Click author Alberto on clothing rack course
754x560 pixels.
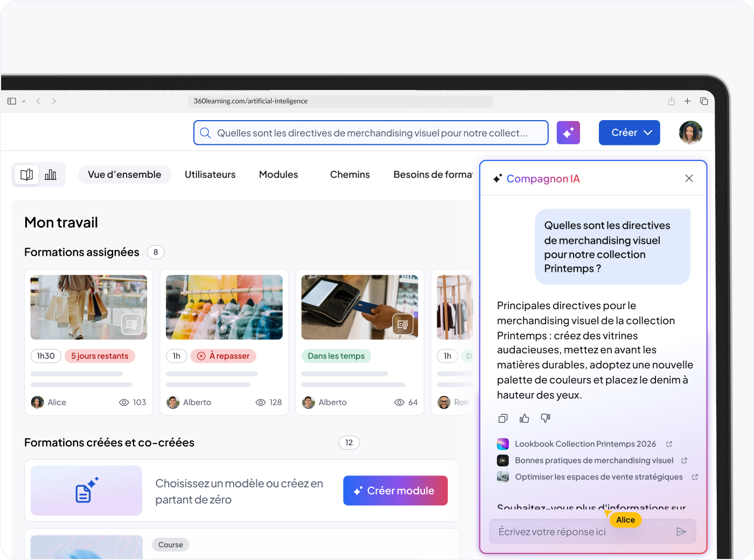(189, 402)
